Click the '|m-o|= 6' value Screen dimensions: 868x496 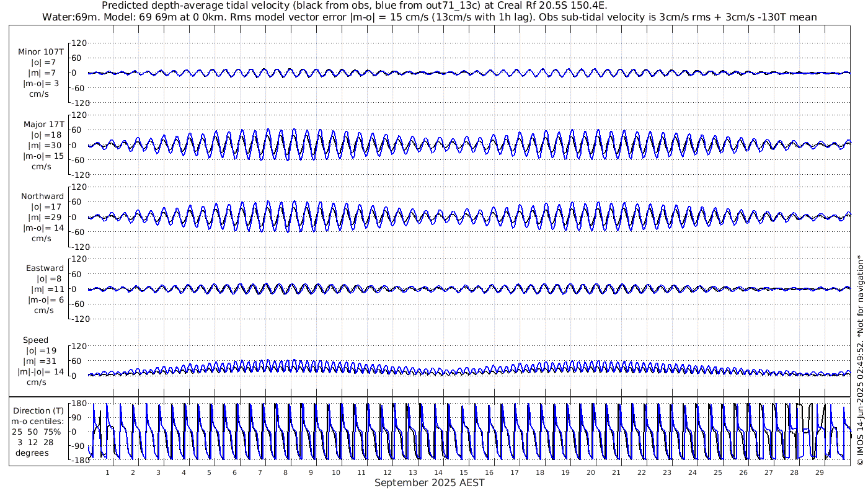pyautogui.click(x=46, y=300)
